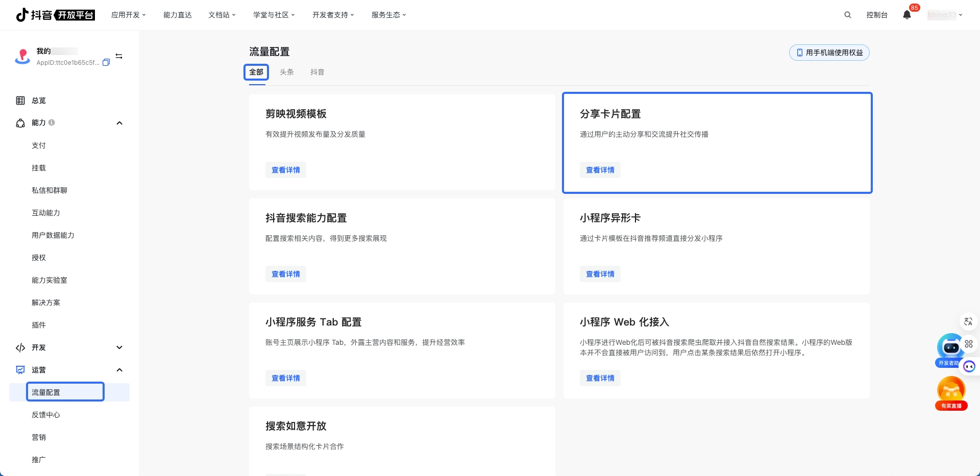Click the 运营 chart icon
980x476 pixels.
20,370
